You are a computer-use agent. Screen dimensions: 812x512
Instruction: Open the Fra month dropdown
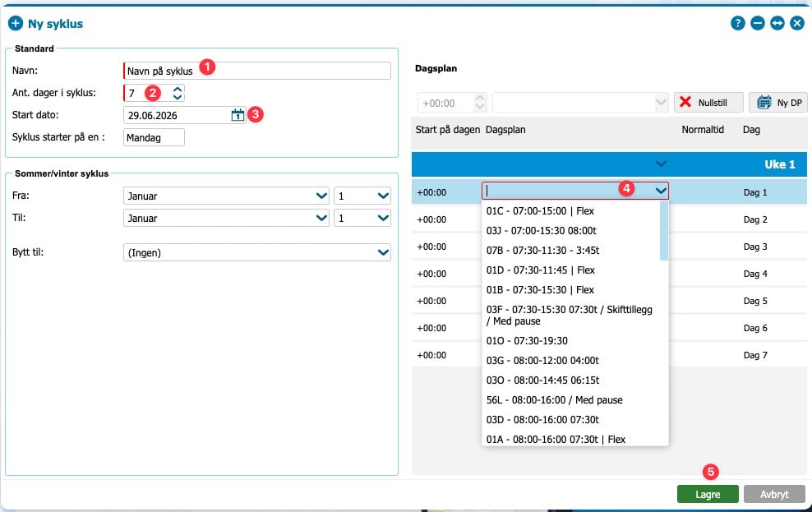pos(226,196)
